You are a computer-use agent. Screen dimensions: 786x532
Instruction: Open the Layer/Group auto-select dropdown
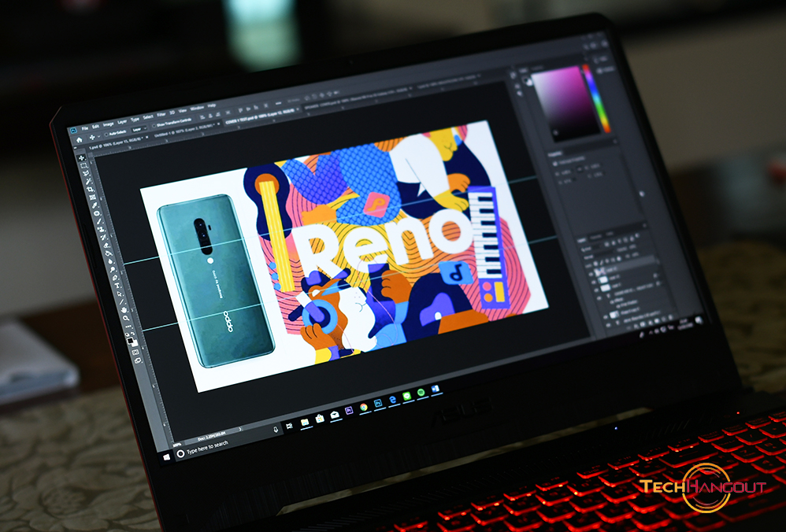(x=139, y=129)
